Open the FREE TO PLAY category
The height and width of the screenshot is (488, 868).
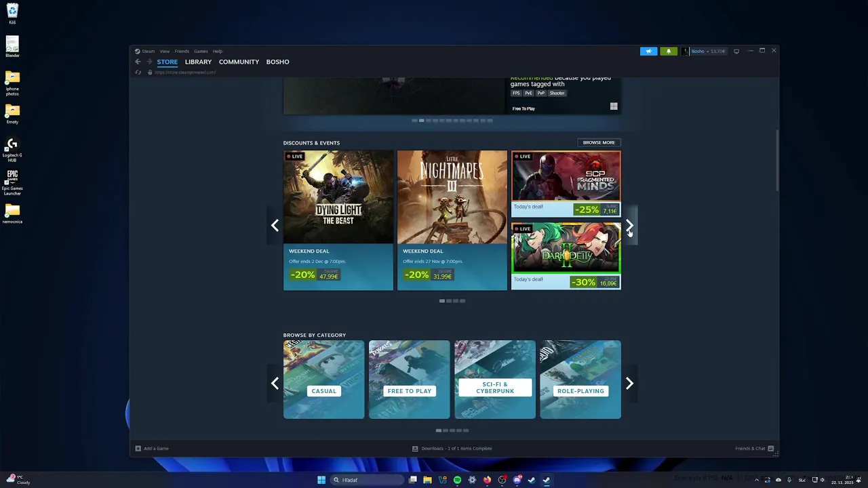coord(409,380)
